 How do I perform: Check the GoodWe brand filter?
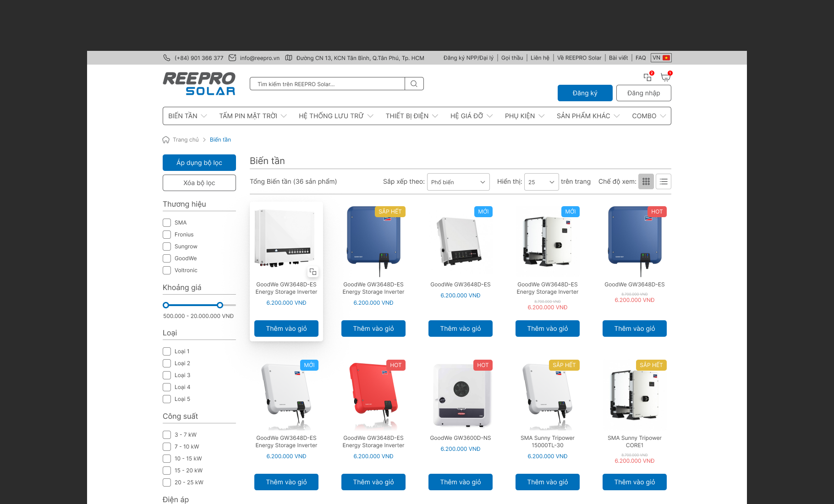pyautogui.click(x=167, y=258)
